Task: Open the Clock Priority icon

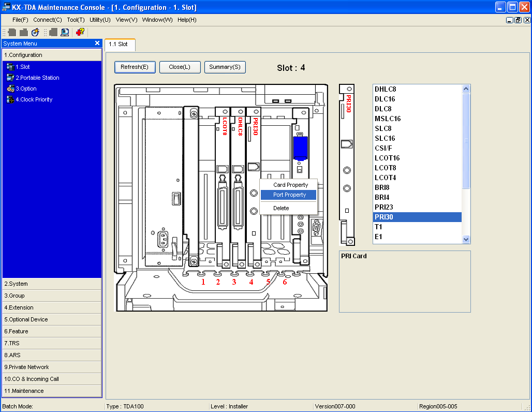Action: (x=10, y=99)
